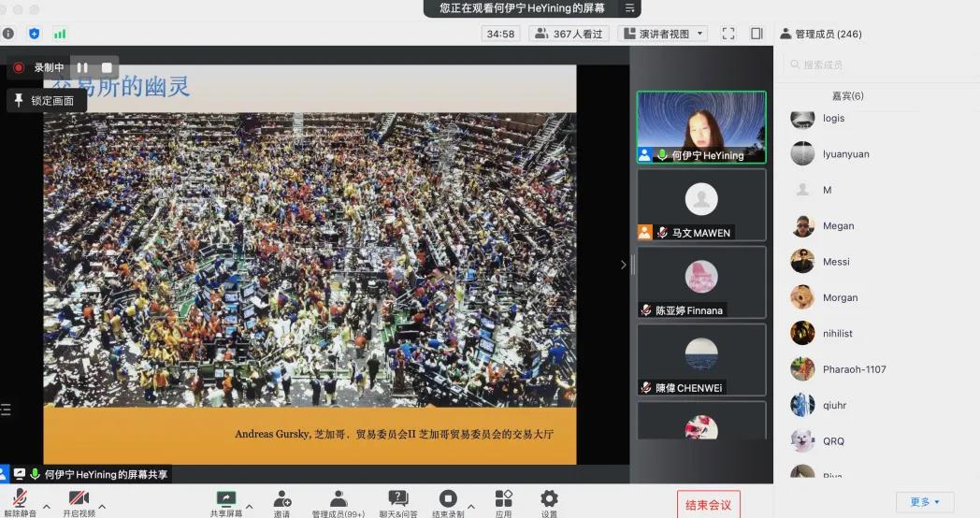Click the share screen icon

[x=226, y=499]
